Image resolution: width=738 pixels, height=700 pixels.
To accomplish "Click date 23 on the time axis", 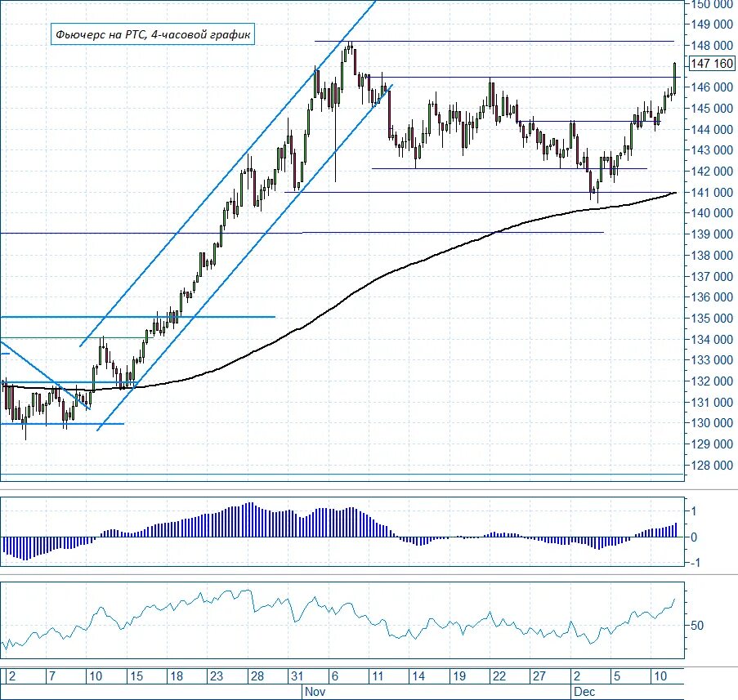I will tap(217, 676).
